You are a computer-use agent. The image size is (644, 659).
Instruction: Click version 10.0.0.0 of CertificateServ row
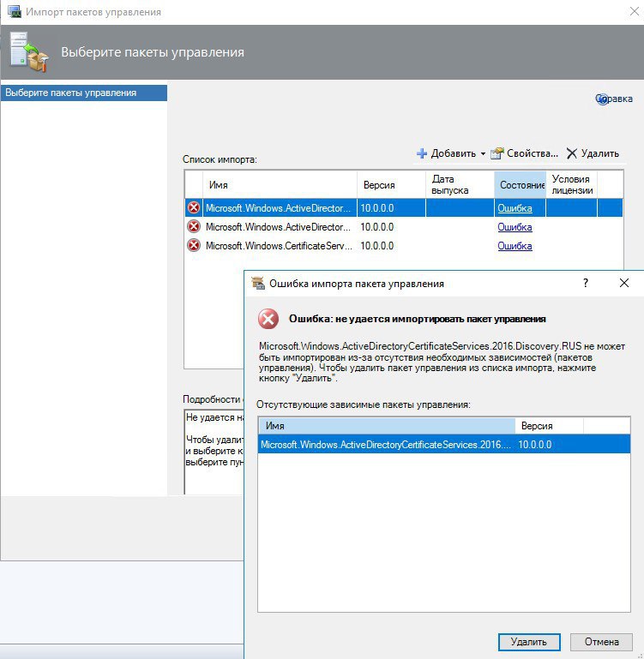377,246
